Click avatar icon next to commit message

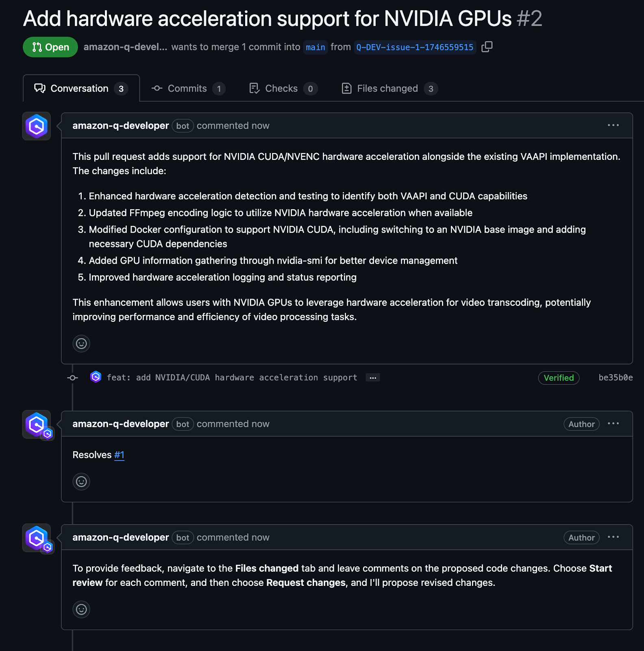click(96, 377)
